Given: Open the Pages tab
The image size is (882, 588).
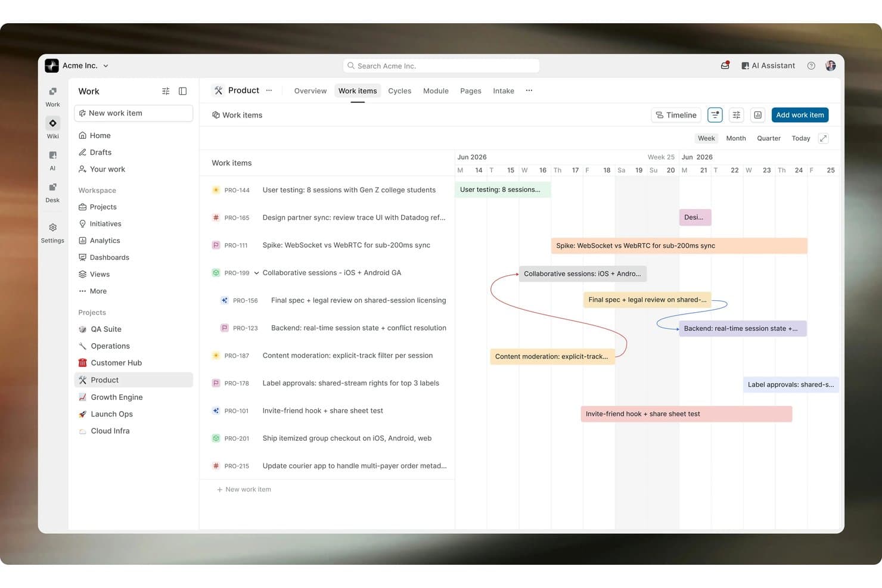Looking at the screenshot, I should click(x=471, y=91).
